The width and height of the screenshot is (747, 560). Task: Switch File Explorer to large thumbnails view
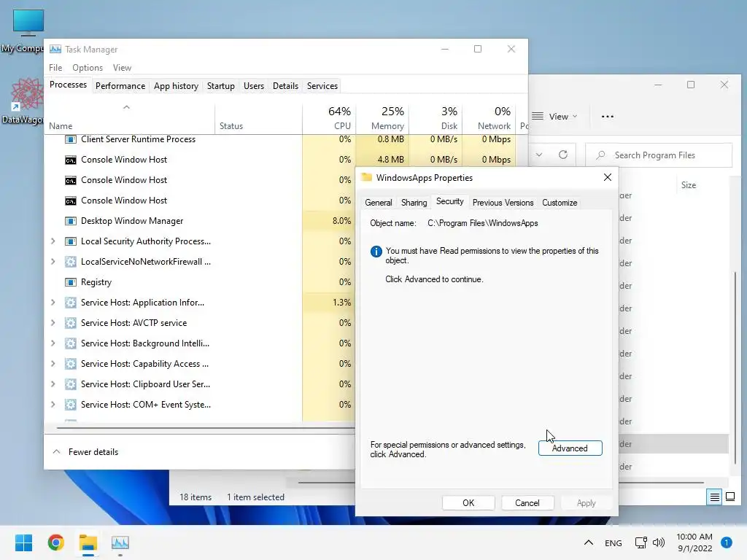[730, 497]
